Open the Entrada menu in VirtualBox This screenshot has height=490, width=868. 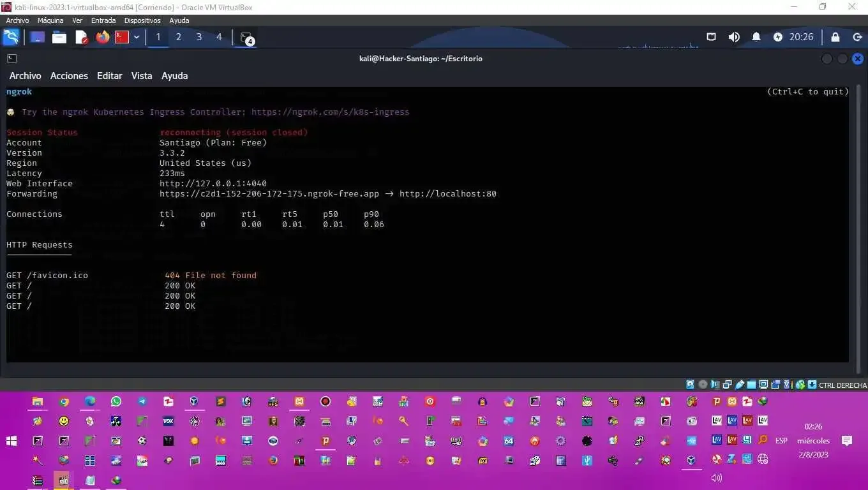coord(103,20)
